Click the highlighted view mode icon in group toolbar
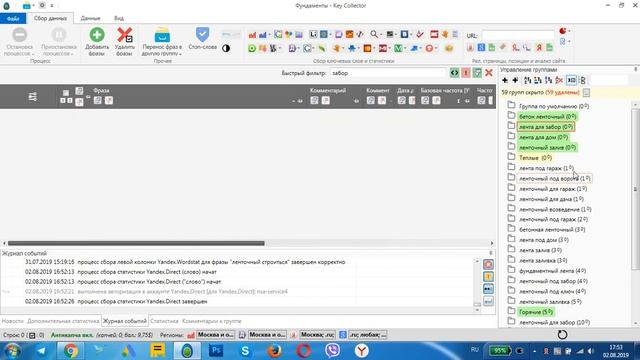Screen dimensions: 640x360 coord(571,80)
